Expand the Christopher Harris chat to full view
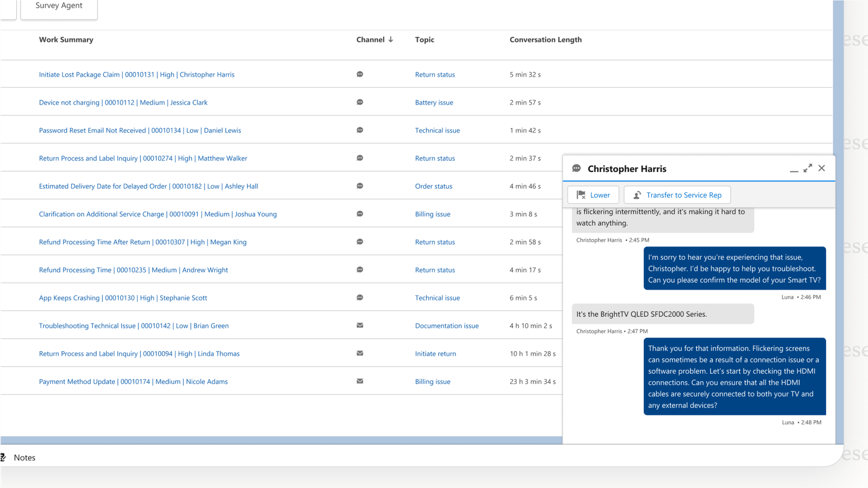Image resolution: width=868 pixels, height=488 pixels. coord(808,168)
